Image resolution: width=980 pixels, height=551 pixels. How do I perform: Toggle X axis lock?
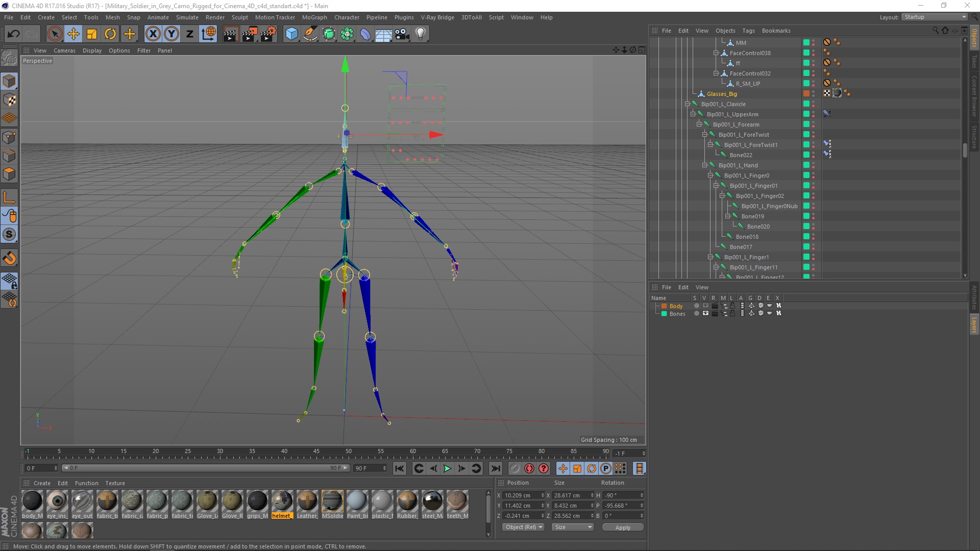click(153, 34)
